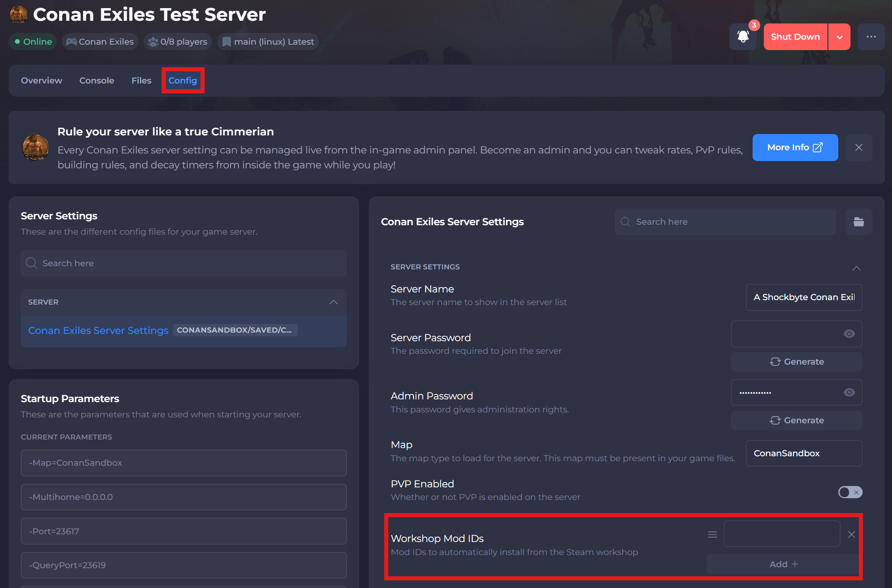892x588 pixels.
Task: Switch to the Overview tab
Action: [x=42, y=80]
